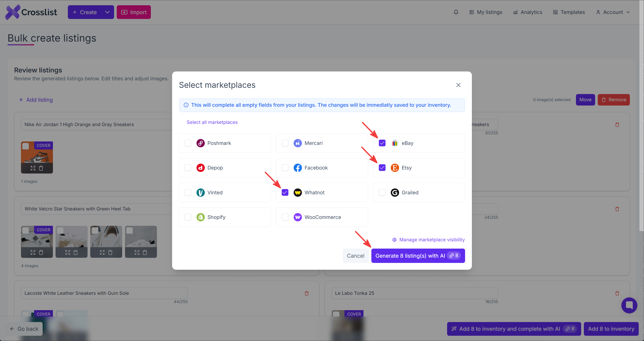Expand the White Velcro cover image fullscreen
This screenshot has height=341, width=644.
point(33,253)
